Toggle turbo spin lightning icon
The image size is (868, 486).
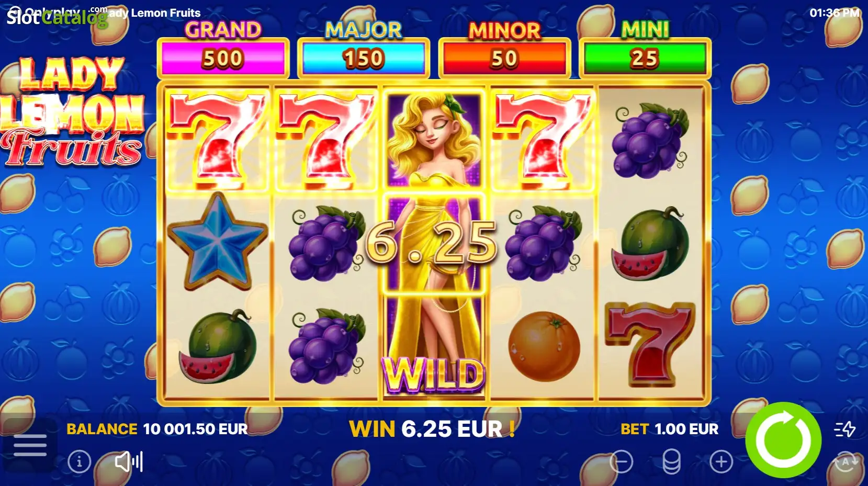844,430
